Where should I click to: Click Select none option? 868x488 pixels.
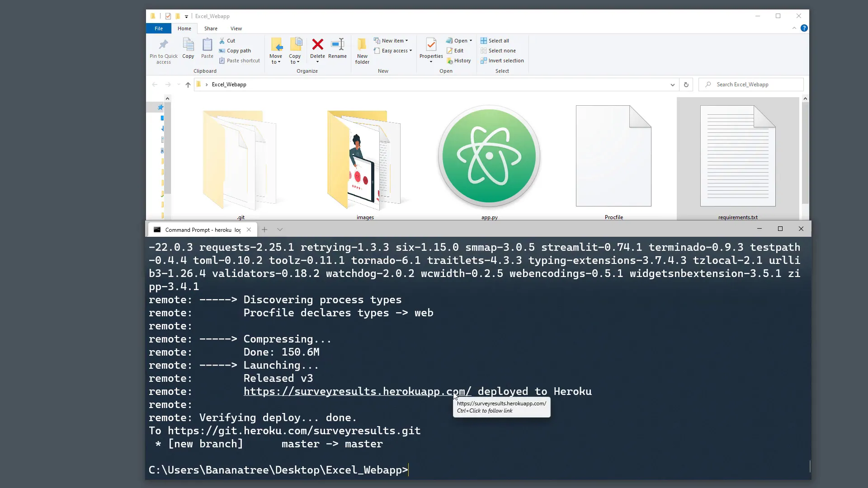tap(498, 51)
